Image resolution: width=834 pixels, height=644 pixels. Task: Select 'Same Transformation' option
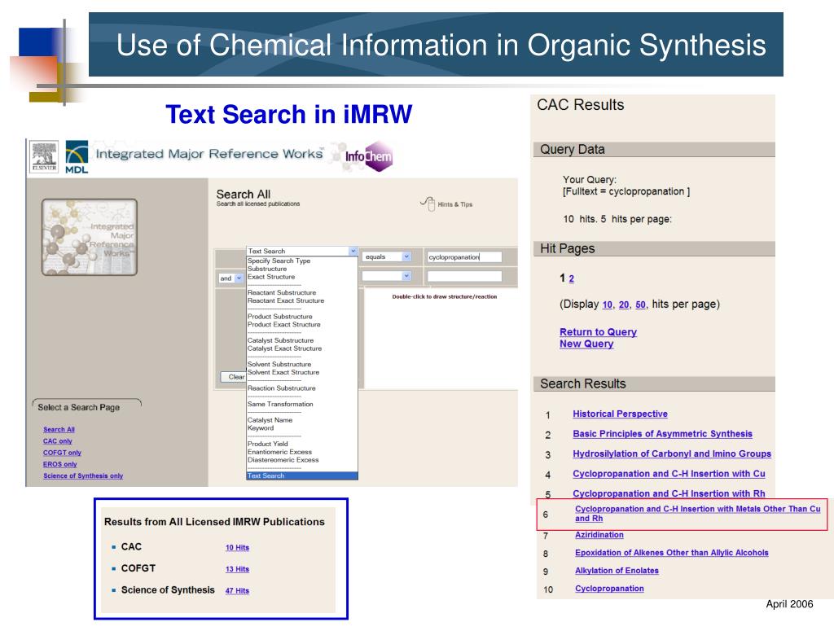(280, 405)
